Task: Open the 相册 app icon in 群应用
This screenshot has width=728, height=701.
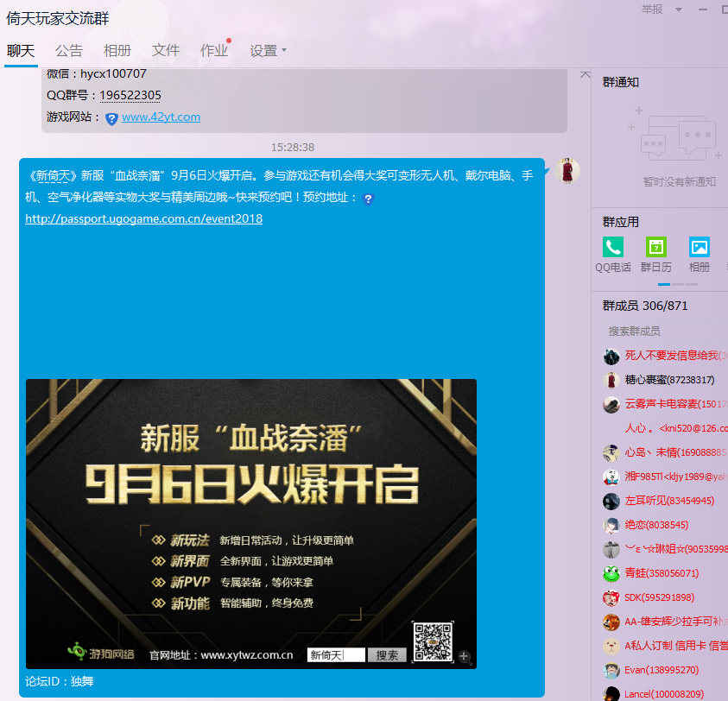Action: point(700,247)
